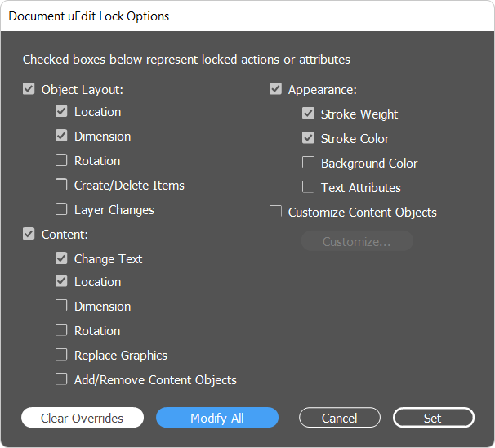Viewport: 495px width, 448px height.
Task: Uncheck the Stroke Color option
Action: (x=308, y=137)
